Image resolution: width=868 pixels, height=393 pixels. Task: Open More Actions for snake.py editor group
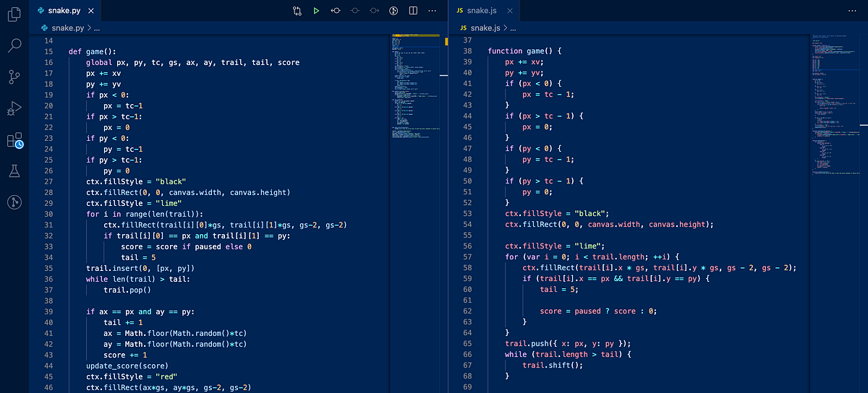432,11
